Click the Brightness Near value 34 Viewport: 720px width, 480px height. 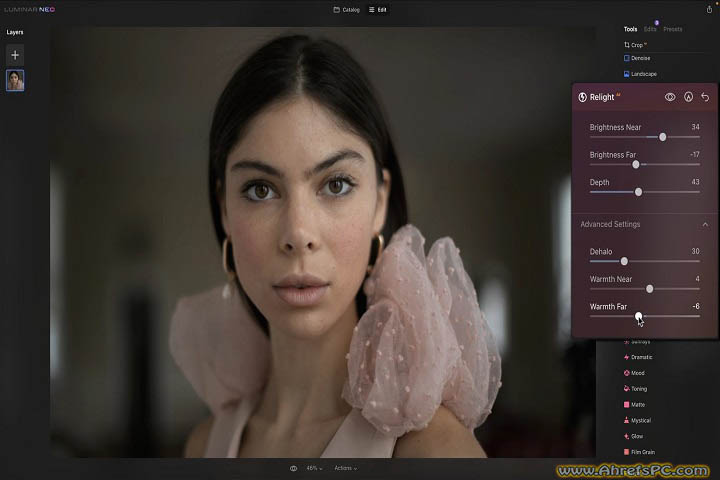tap(695, 127)
